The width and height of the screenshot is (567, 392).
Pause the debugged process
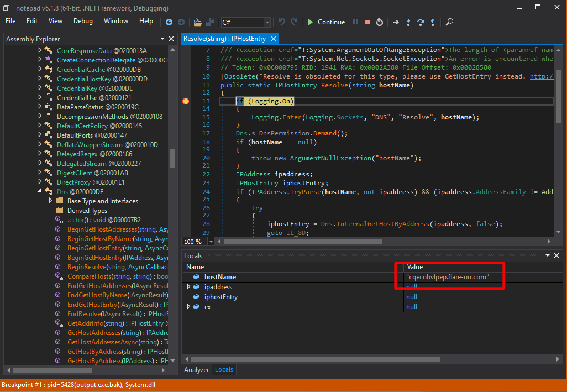point(355,22)
